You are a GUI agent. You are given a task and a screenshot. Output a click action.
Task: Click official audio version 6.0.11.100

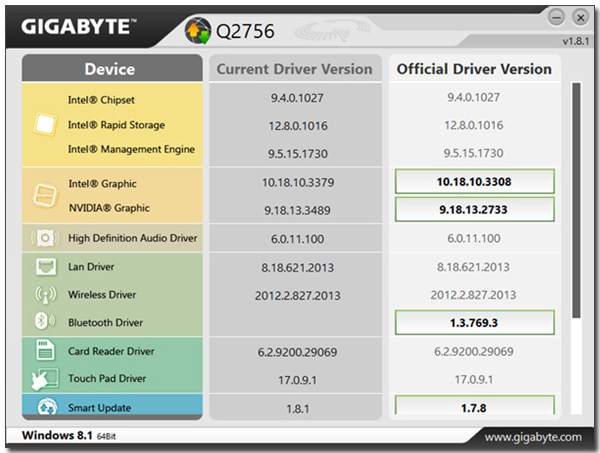[x=474, y=238]
